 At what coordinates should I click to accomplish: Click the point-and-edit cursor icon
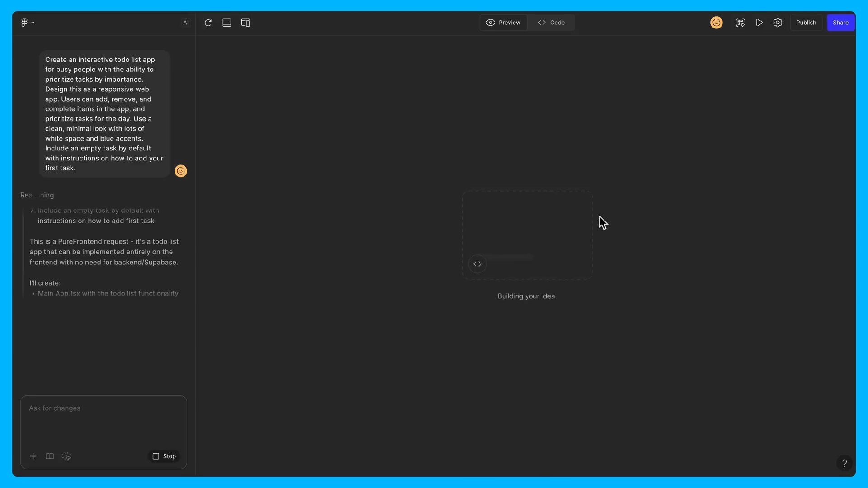click(66, 456)
